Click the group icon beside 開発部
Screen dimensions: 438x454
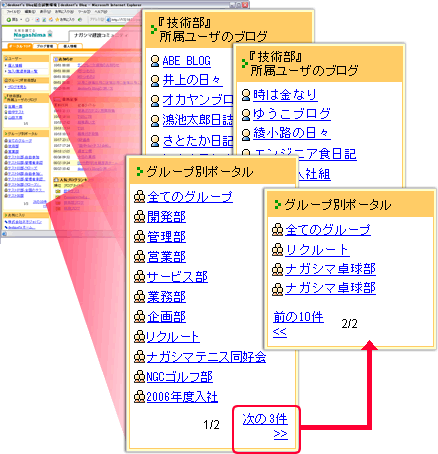pos(139,217)
